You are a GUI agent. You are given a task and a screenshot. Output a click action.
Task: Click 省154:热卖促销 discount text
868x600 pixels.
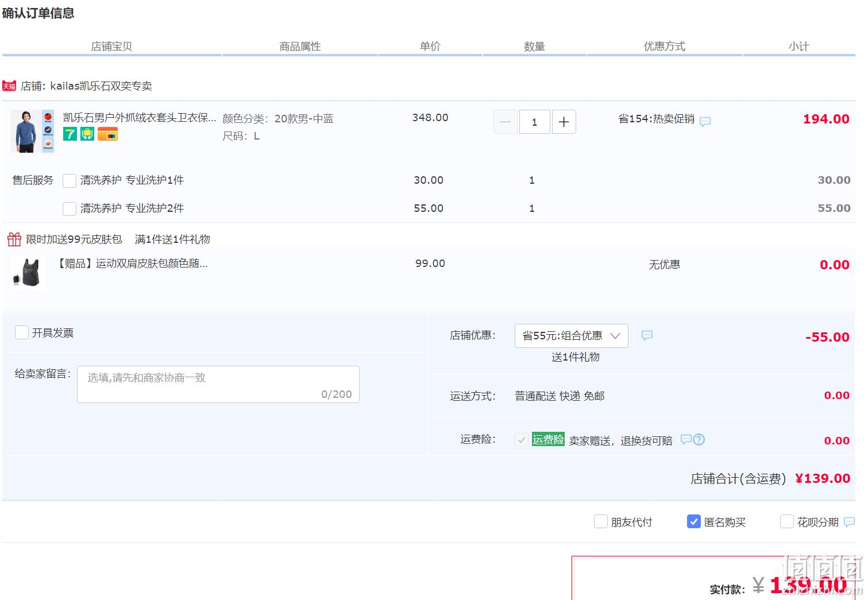(656, 119)
